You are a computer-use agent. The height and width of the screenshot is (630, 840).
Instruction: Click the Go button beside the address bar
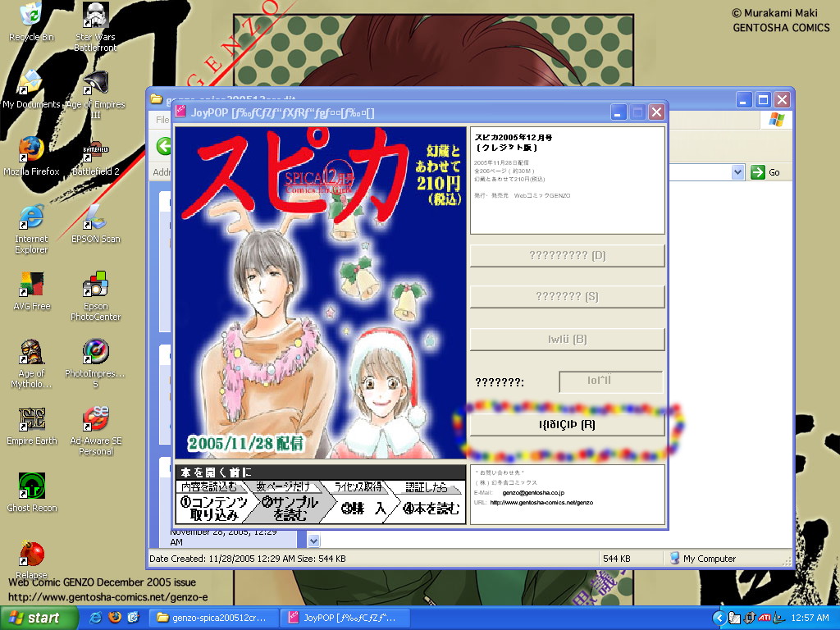click(765, 172)
